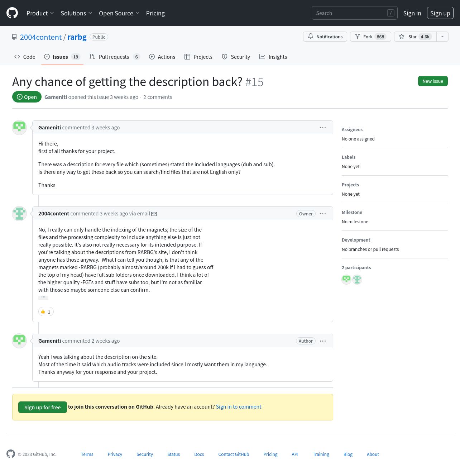Open the Pricing page from header
The width and height of the screenshot is (460, 476).
click(x=155, y=13)
